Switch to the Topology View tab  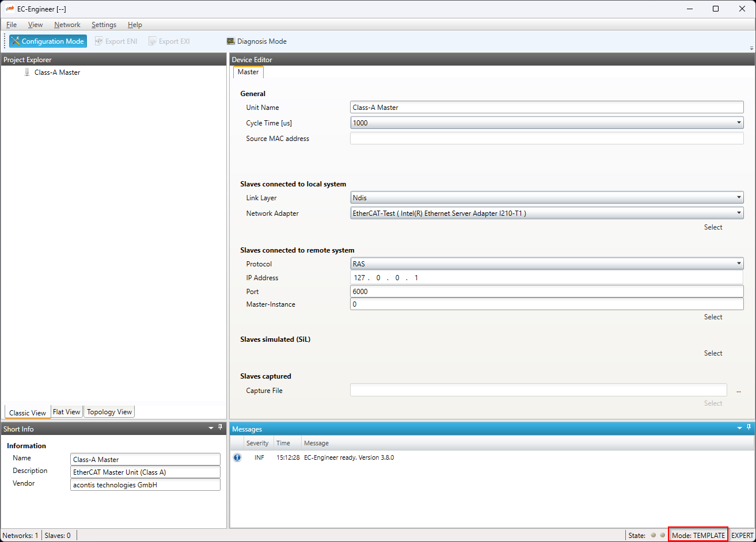[x=109, y=412]
